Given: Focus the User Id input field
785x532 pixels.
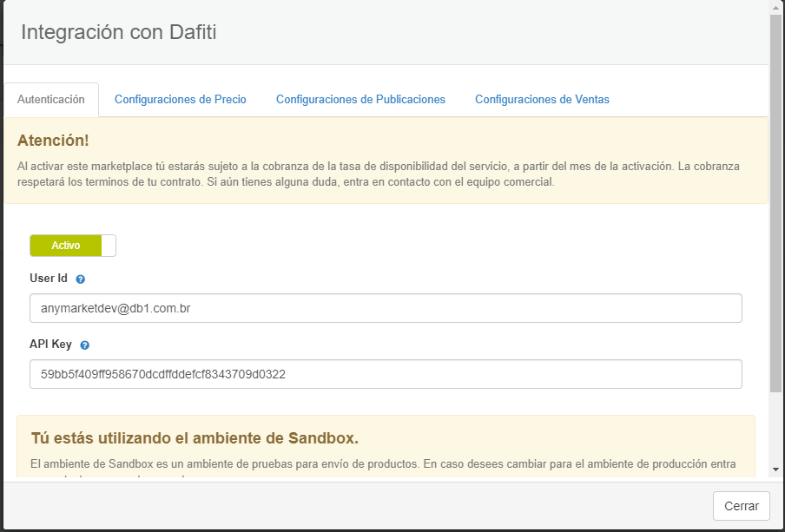Looking at the screenshot, I should [x=386, y=308].
